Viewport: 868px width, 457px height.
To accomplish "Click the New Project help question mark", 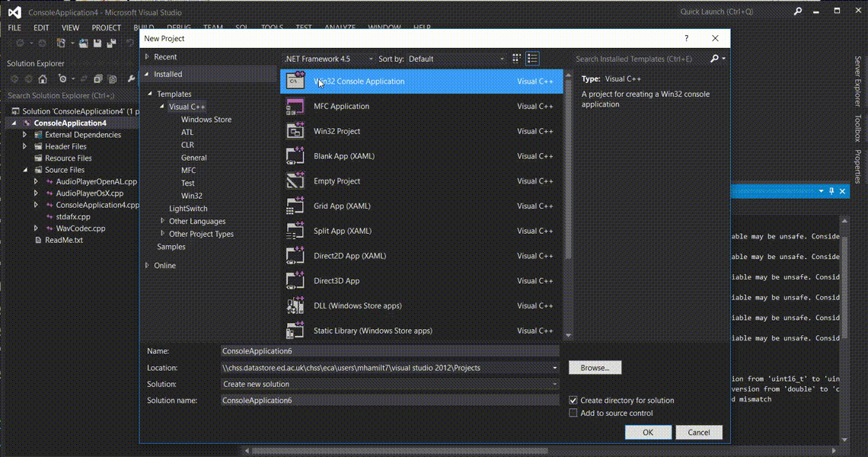I will point(687,38).
